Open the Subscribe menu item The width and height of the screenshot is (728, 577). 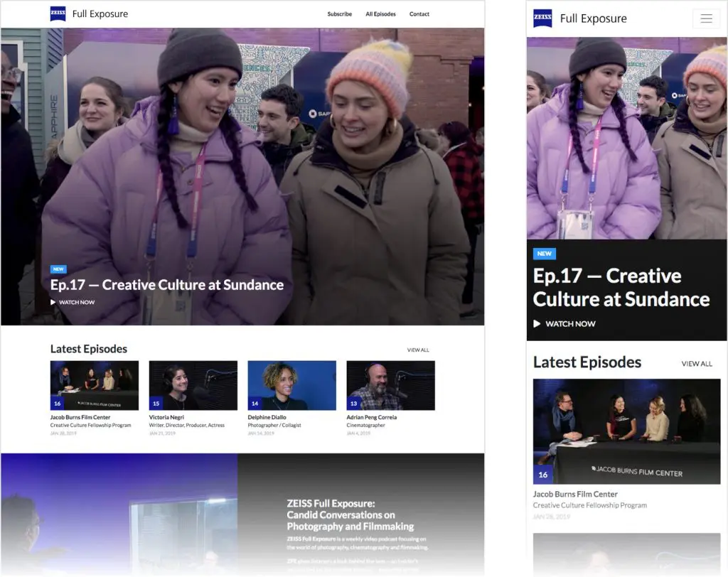click(x=339, y=14)
